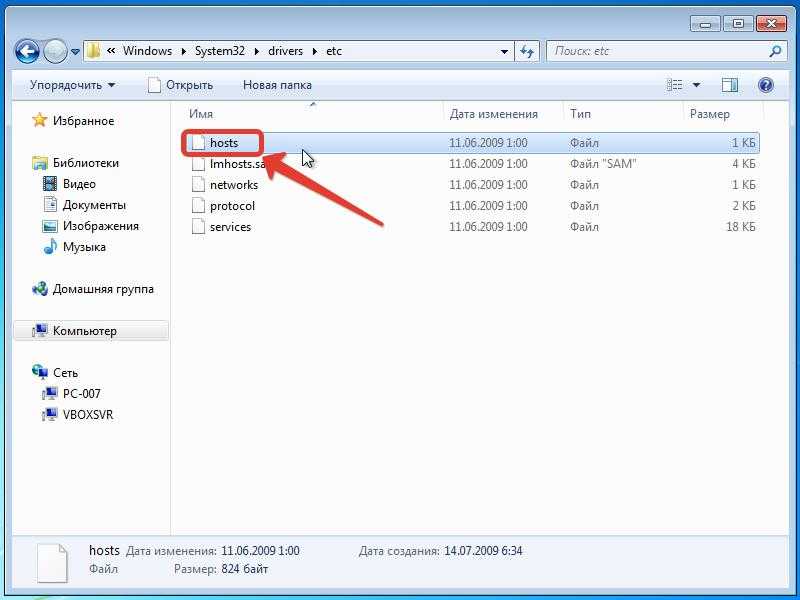The image size is (800, 600).
Task: Navigate to drivers in address path
Action: tap(285, 51)
